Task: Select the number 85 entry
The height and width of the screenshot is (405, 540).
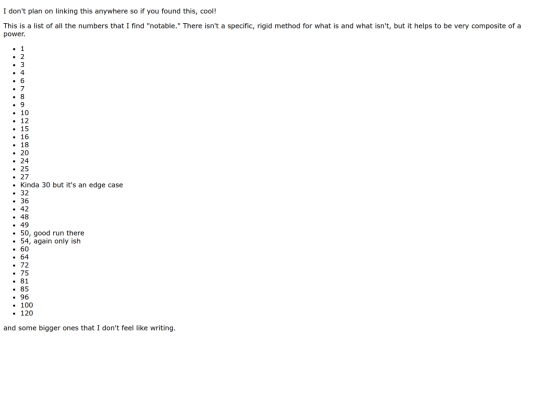Action: [24, 289]
